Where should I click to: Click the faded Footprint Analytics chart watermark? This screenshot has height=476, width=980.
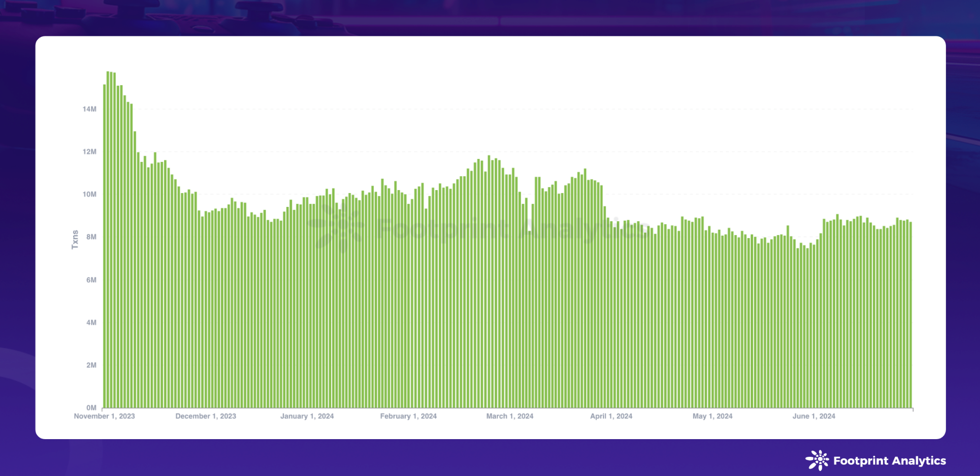479,228
